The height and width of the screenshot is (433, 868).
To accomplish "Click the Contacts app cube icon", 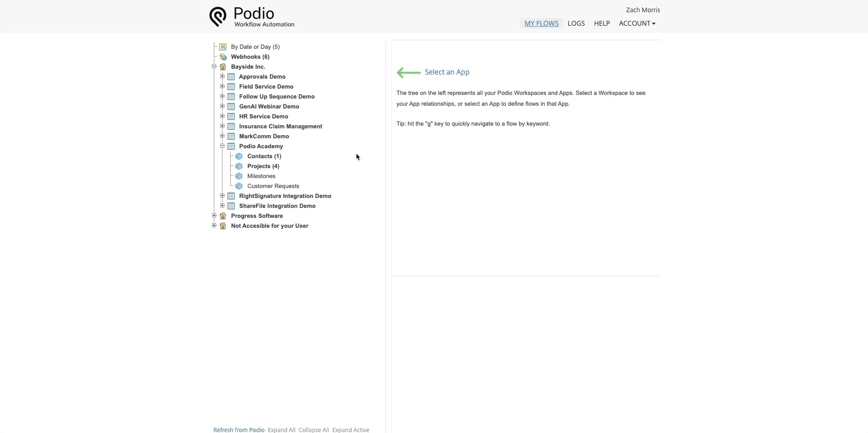I will (239, 156).
